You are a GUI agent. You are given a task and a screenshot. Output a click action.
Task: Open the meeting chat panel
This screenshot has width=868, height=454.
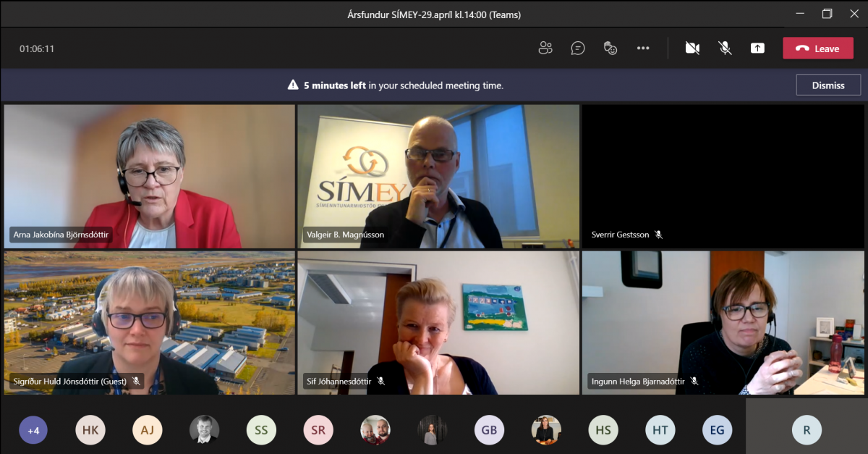[x=578, y=49]
